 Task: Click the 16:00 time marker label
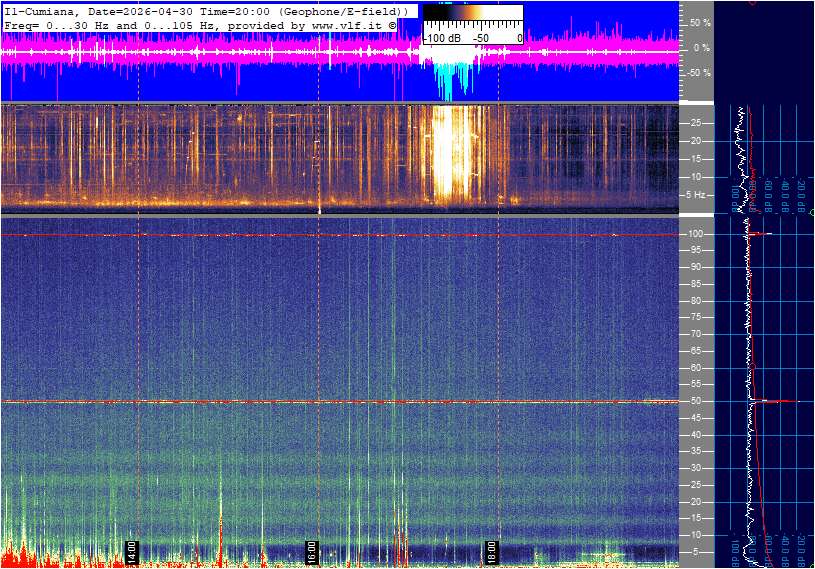click(311, 552)
